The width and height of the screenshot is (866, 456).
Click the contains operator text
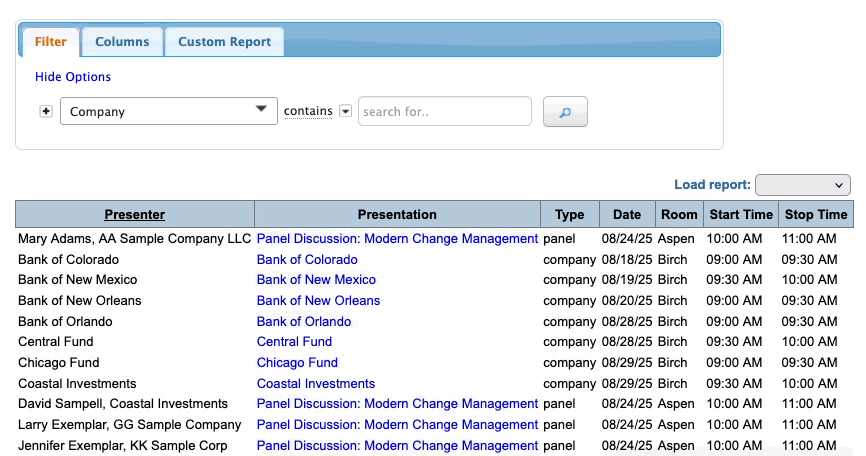(308, 111)
